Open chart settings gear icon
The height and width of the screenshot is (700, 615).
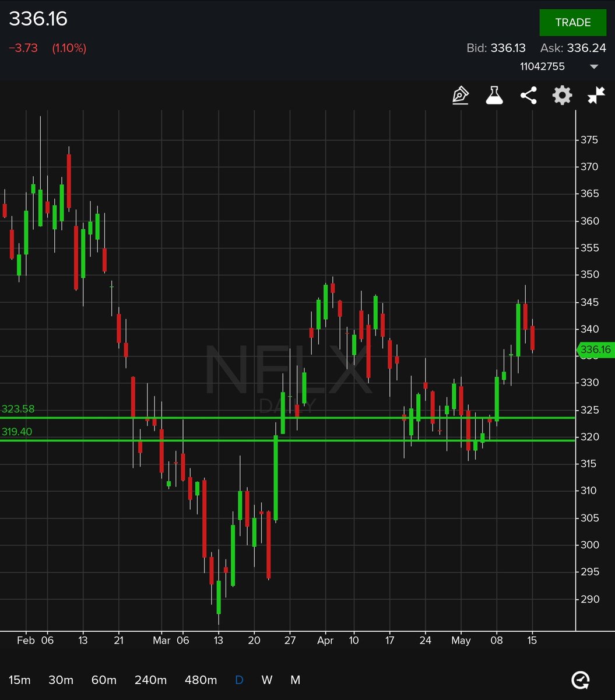click(562, 96)
